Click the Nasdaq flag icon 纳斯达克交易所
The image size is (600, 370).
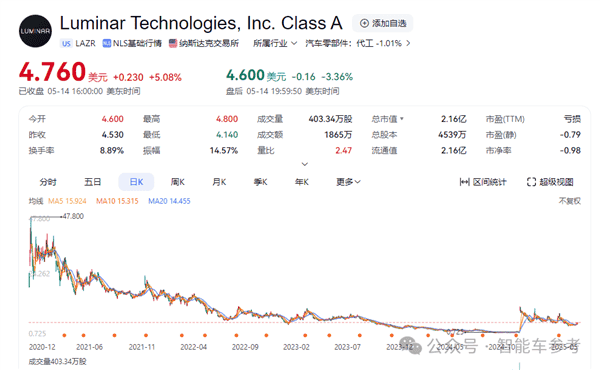(173, 43)
